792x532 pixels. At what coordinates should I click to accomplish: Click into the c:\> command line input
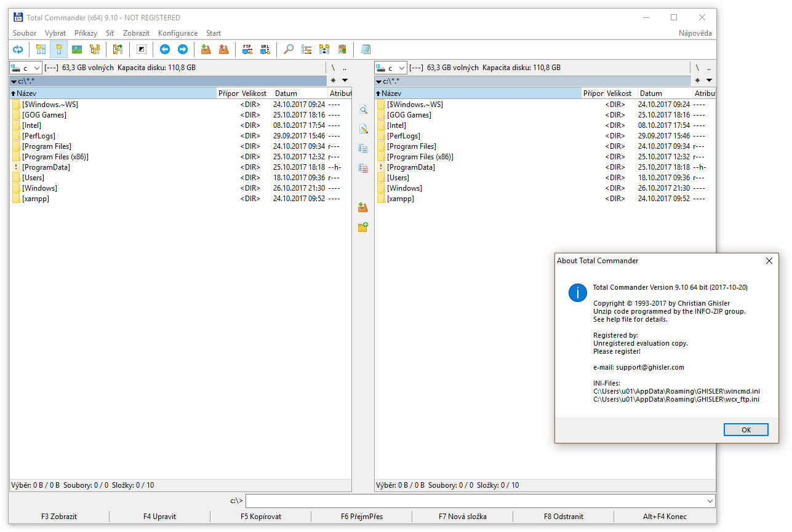point(475,501)
